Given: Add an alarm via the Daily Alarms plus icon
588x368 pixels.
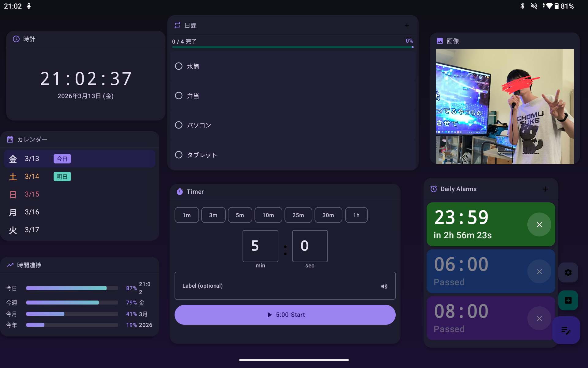Looking at the screenshot, I should tap(545, 189).
